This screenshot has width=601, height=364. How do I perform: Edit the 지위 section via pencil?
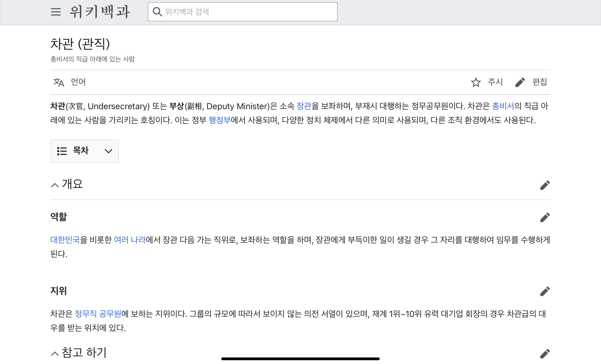545,291
